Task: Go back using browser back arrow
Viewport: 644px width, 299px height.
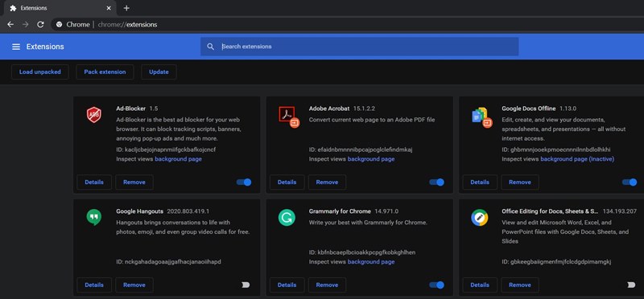Action: tap(10, 25)
